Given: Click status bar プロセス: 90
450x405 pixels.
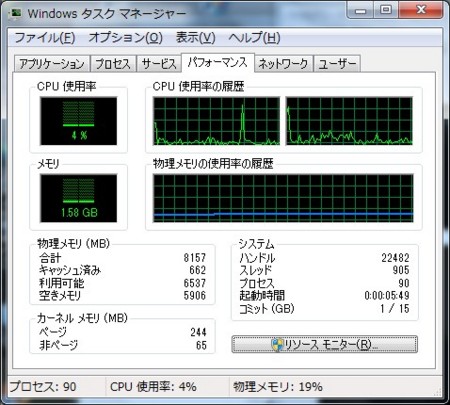Looking at the screenshot, I should [x=43, y=387].
